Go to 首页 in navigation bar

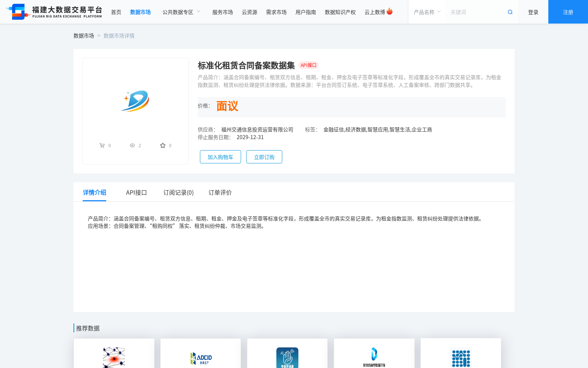[116, 12]
